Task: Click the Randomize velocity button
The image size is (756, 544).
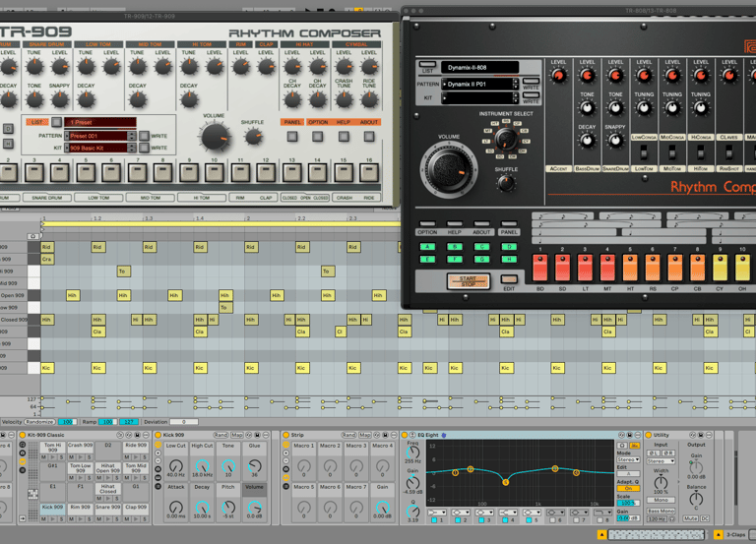Action: tap(39, 422)
